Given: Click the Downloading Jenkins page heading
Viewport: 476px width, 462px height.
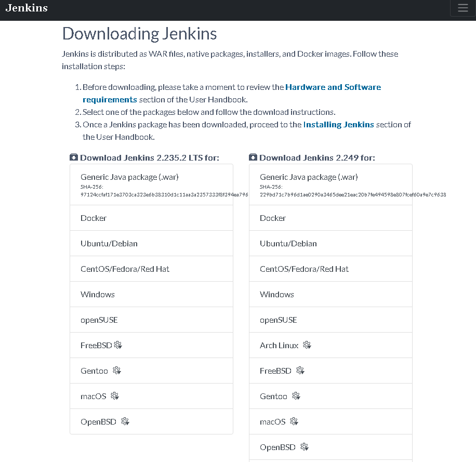Looking at the screenshot, I should [139, 34].
